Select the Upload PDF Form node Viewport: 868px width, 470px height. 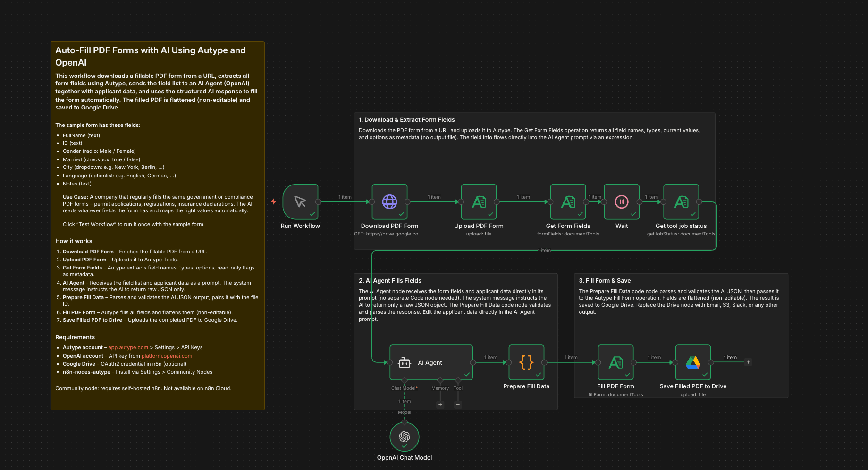click(479, 201)
